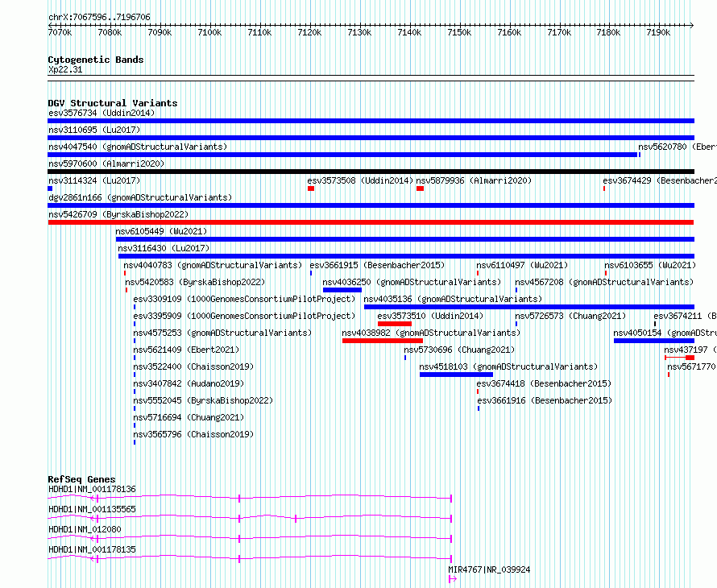Select the black bar of nsv5970600 (Almarri2020)
Viewport: 717px width, 588px height.
pyautogui.click(x=371, y=172)
